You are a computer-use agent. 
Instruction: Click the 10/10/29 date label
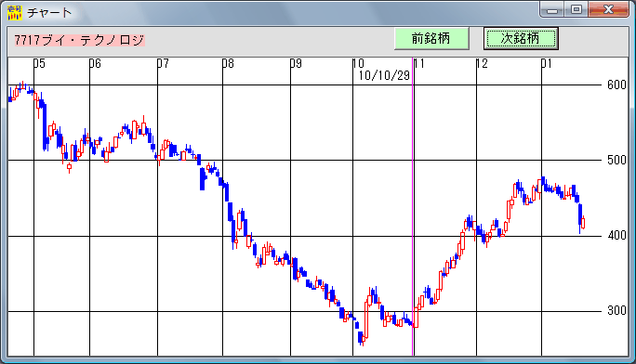(x=384, y=76)
